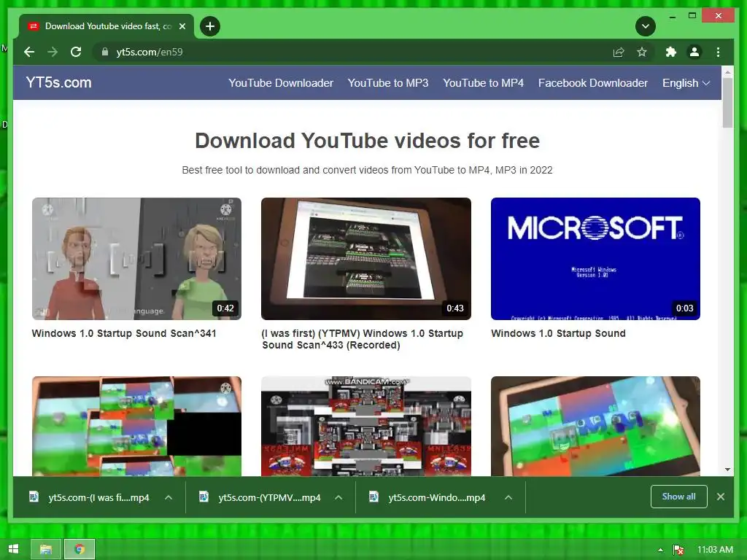This screenshot has width=747, height=560.
Task: Close the Download Youtube video tab
Action: 182,26
